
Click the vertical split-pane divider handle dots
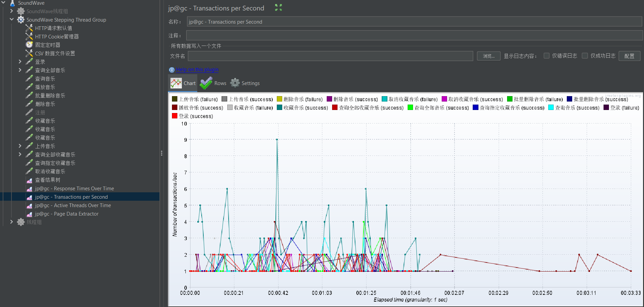[x=162, y=153]
